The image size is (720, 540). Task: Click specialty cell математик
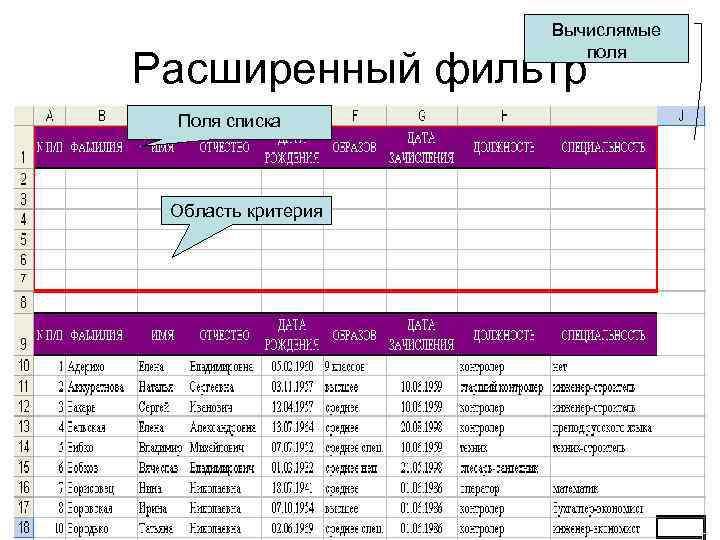click(603, 488)
